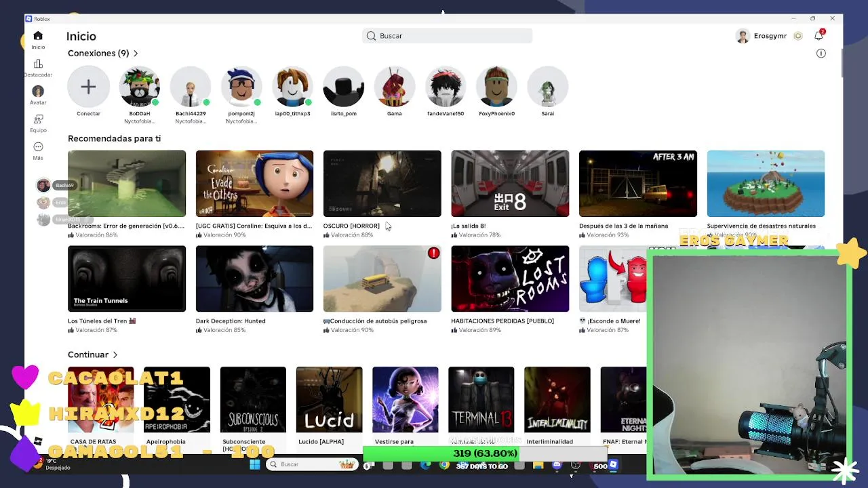Open Terminal 13 game in Continuar
The height and width of the screenshot is (488, 868).
coord(481,400)
